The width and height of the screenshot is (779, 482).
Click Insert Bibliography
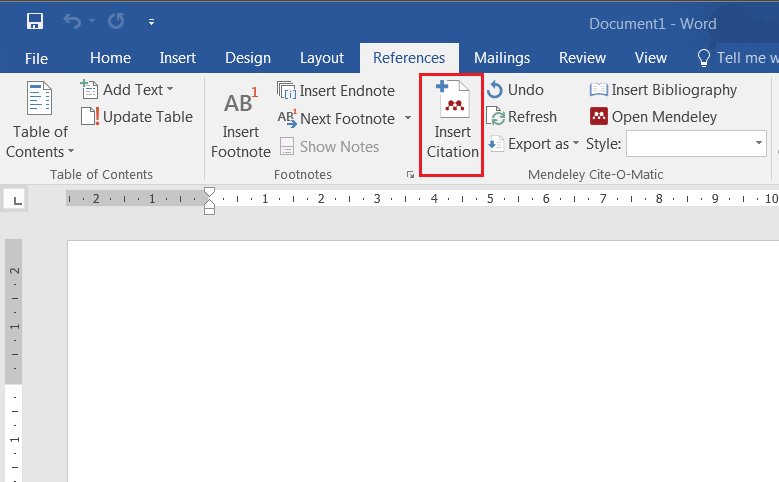[663, 90]
